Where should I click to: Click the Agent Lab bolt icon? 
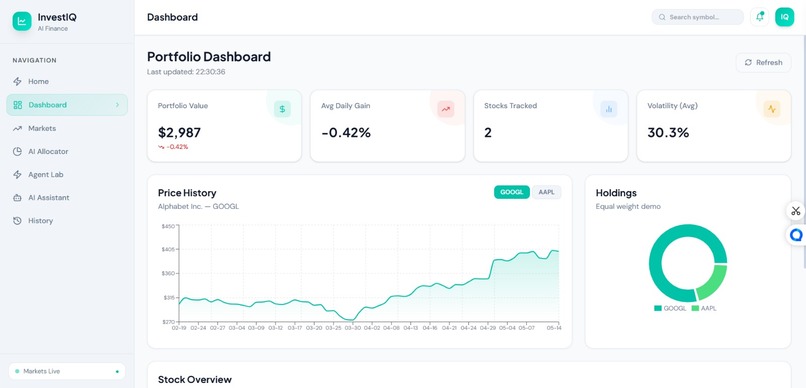click(x=17, y=175)
